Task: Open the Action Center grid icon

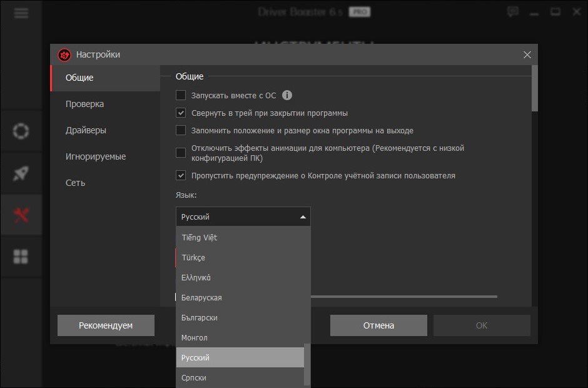Action: click(21, 257)
